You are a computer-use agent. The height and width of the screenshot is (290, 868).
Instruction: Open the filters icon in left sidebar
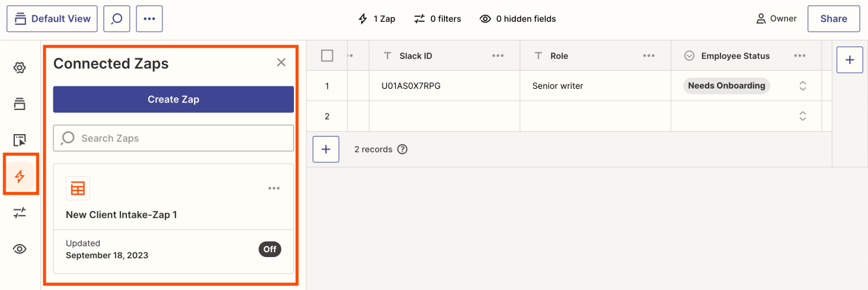point(20,213)
